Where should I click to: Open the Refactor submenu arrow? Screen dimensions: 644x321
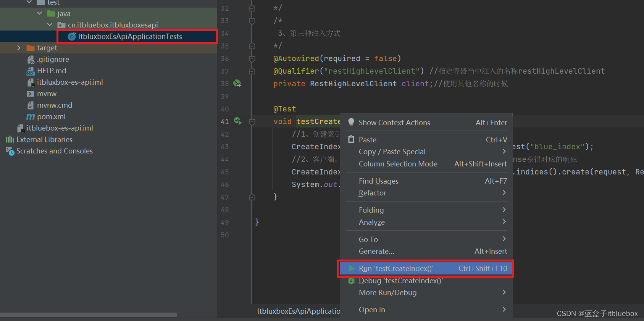(x=504, y=193)
